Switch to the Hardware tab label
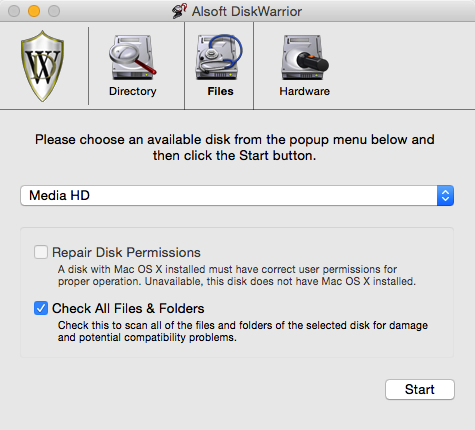Screen dimensions: 475x430 (304, 91)
